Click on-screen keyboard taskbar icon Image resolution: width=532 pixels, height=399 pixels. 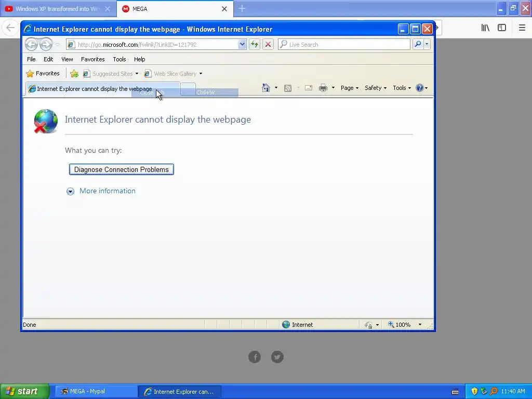[455, 392]
